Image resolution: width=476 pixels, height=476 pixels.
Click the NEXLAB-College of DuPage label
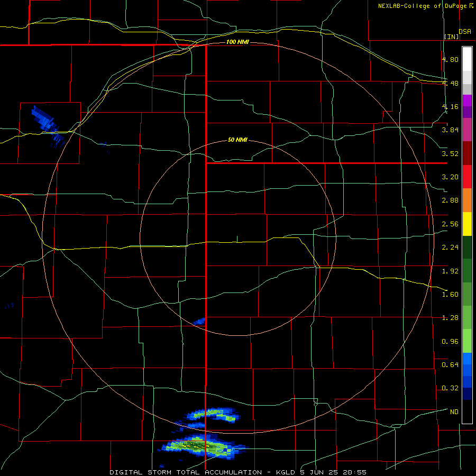click(422, 6)
